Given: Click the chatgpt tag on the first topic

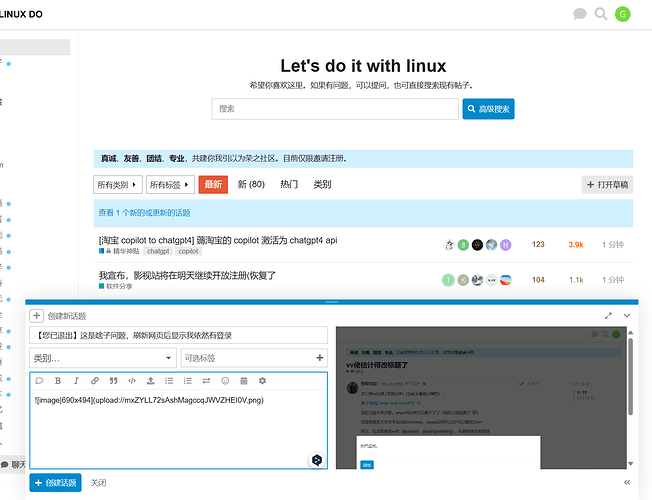Looking at the screenshot, I should pyautogui.click(x=158, y=251).
